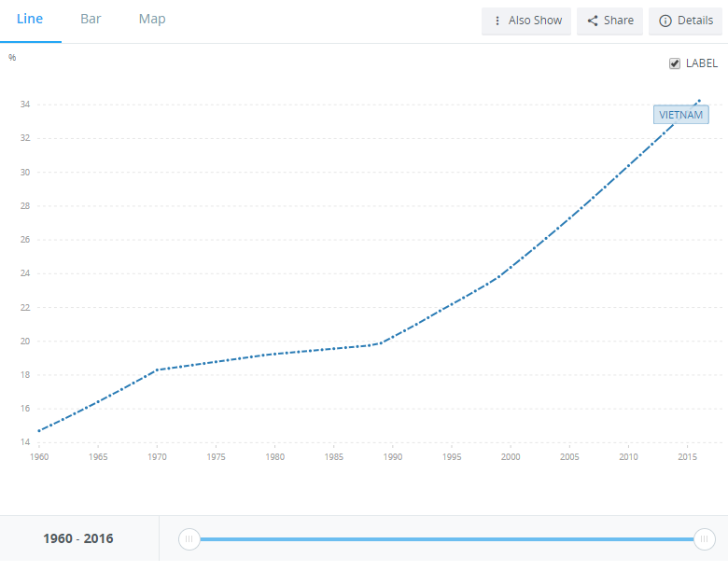
Task: Click the 14 y-axis value
Action: (25, 442)
